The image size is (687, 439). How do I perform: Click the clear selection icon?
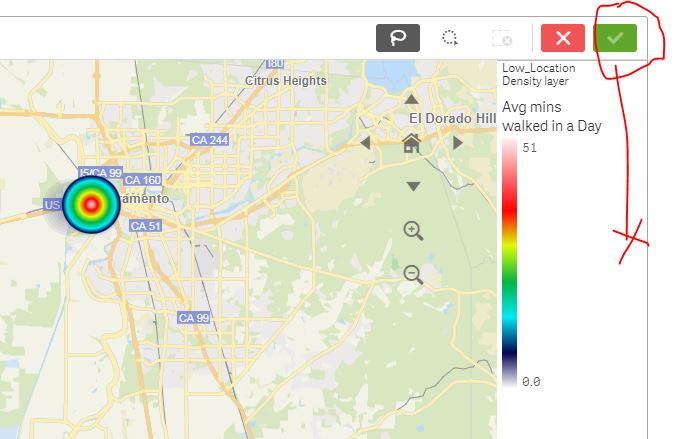(x=502, y=38)
